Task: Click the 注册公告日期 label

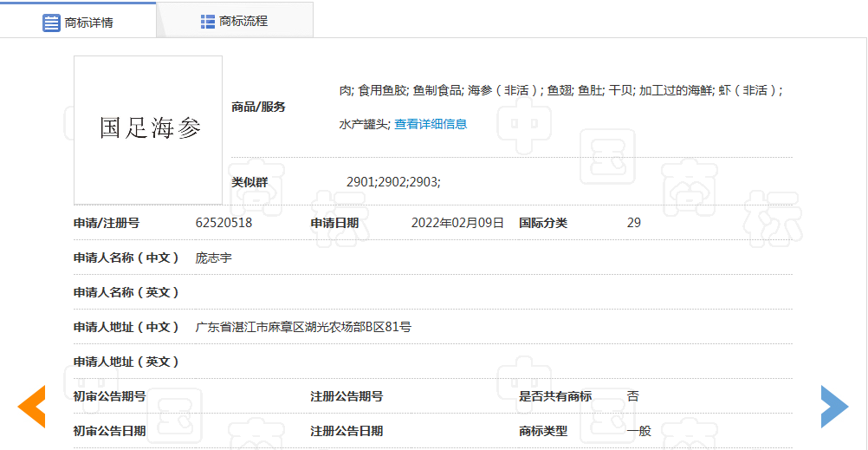Action: [347, 431]
